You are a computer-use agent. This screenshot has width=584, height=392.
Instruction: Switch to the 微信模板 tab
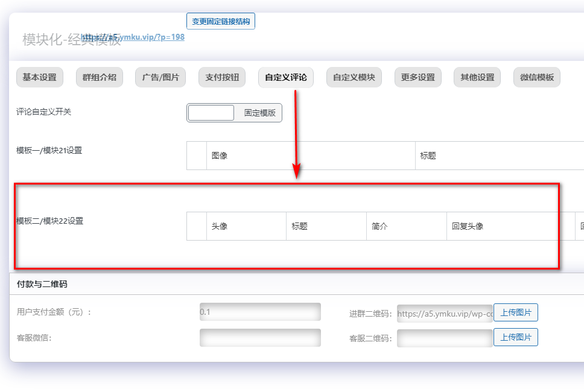(x=536, y=77)
